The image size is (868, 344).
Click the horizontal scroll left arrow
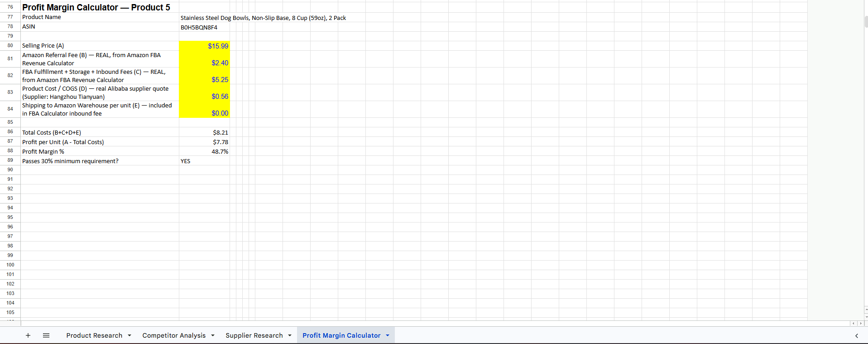tap(854, 324)
